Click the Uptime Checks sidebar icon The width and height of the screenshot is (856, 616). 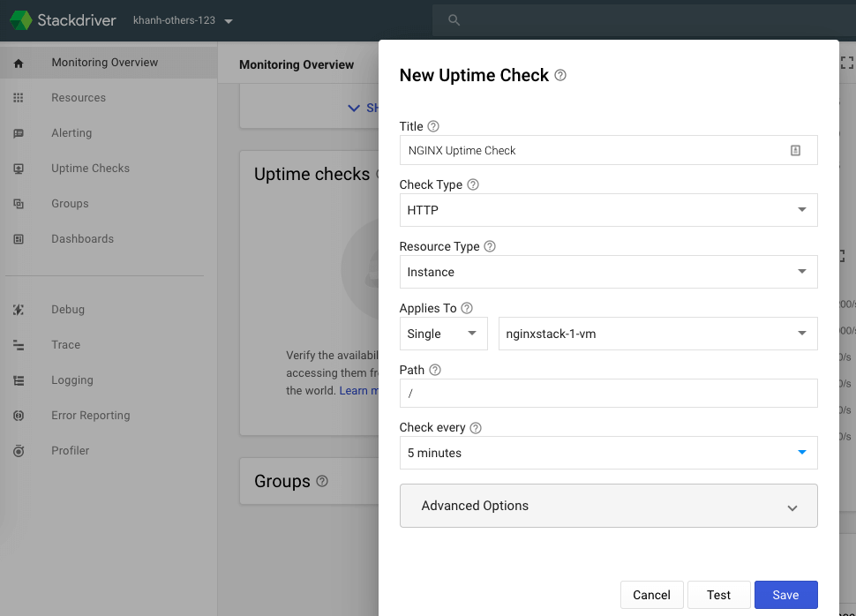click(x=18, y=168)
